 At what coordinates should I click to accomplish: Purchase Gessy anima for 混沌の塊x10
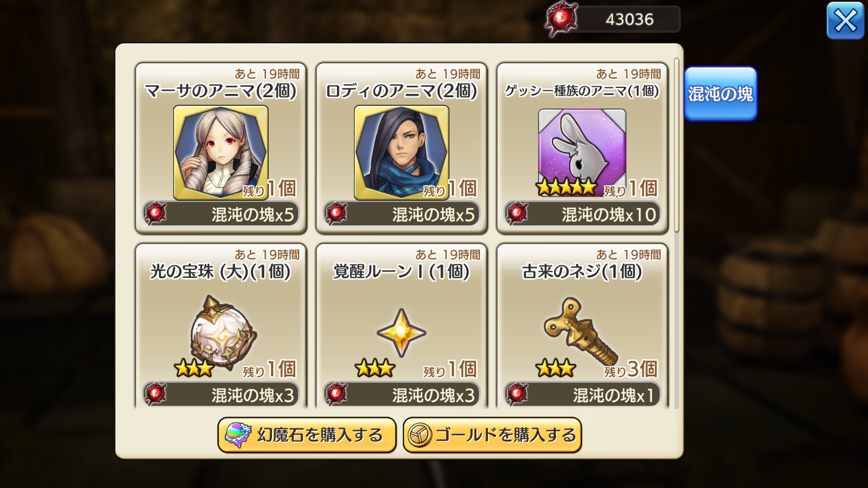click(582, 214)
